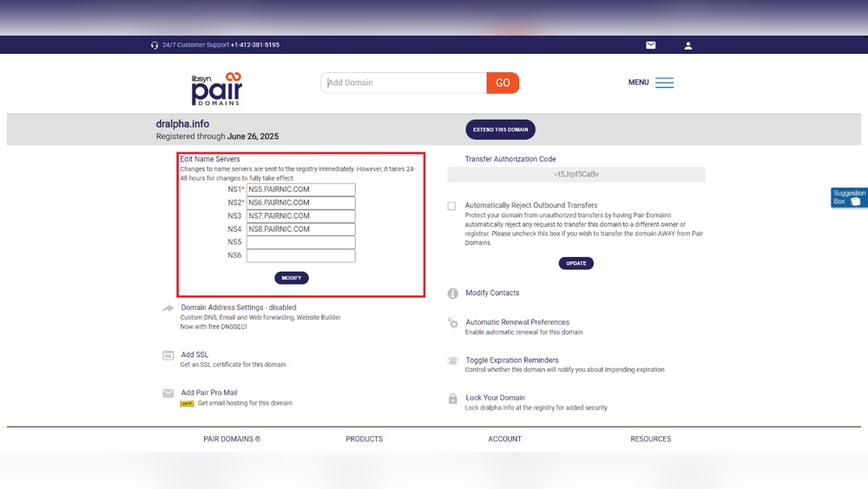This screenshot has width=868, height=489.
Task: Click the Edit Name Servers heading
Action: point(210,159)
